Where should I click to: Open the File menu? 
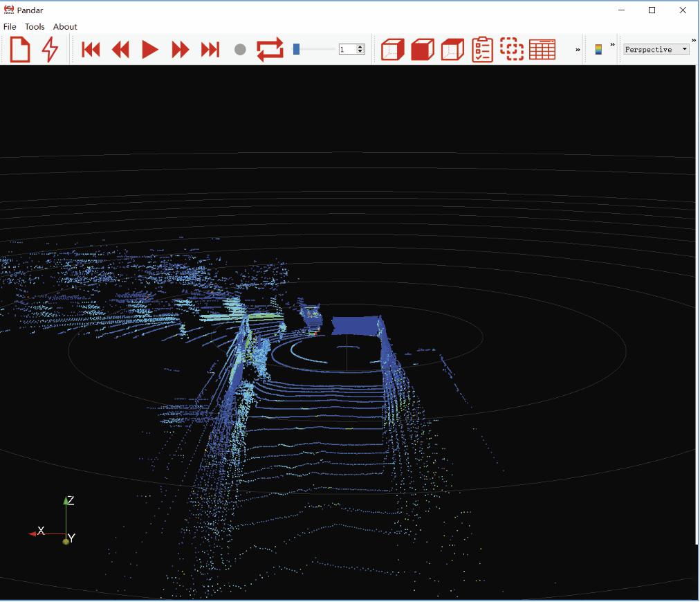coord(10,27)
